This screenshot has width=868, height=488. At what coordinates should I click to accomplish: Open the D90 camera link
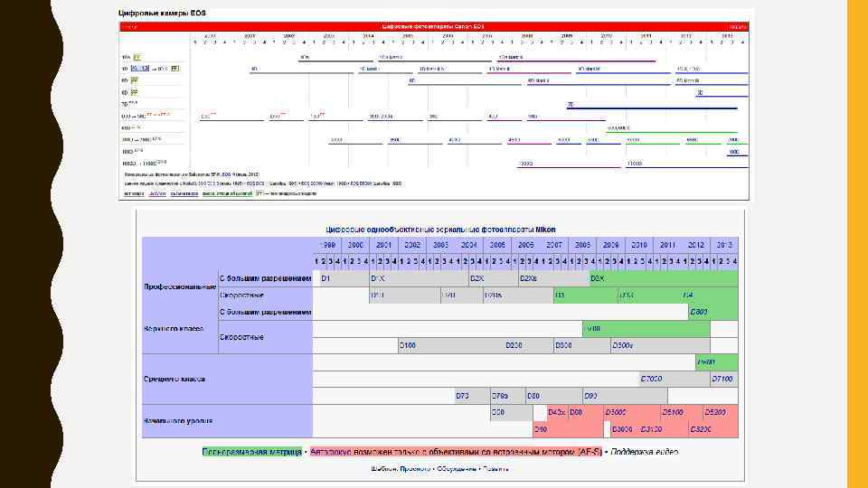coord(590,396)
